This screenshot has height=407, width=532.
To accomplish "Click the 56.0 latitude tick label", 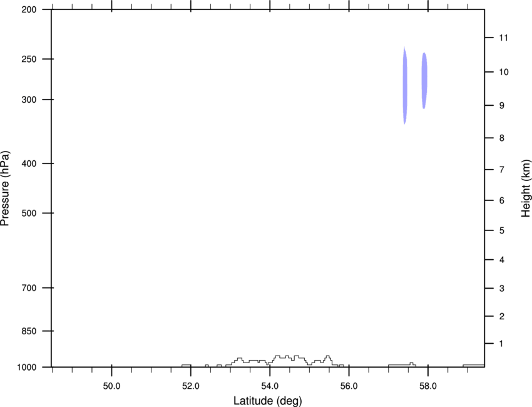I will point(349,386).
